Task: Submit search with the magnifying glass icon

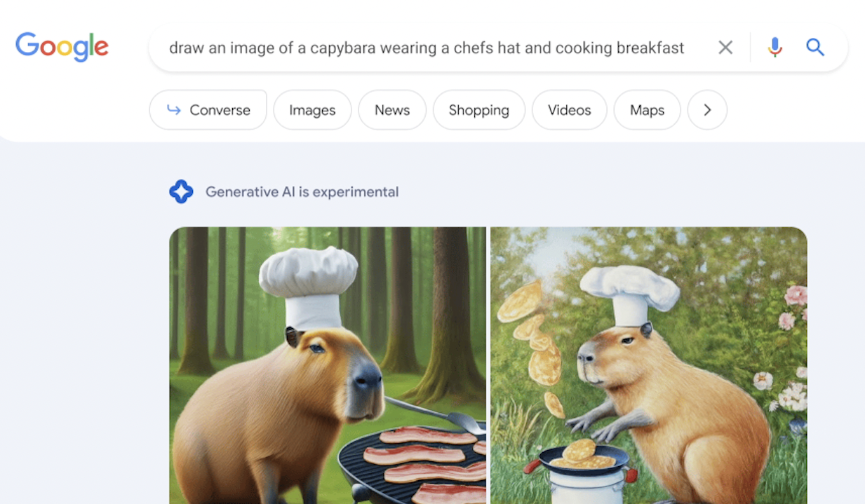Action: coord(814,47)
